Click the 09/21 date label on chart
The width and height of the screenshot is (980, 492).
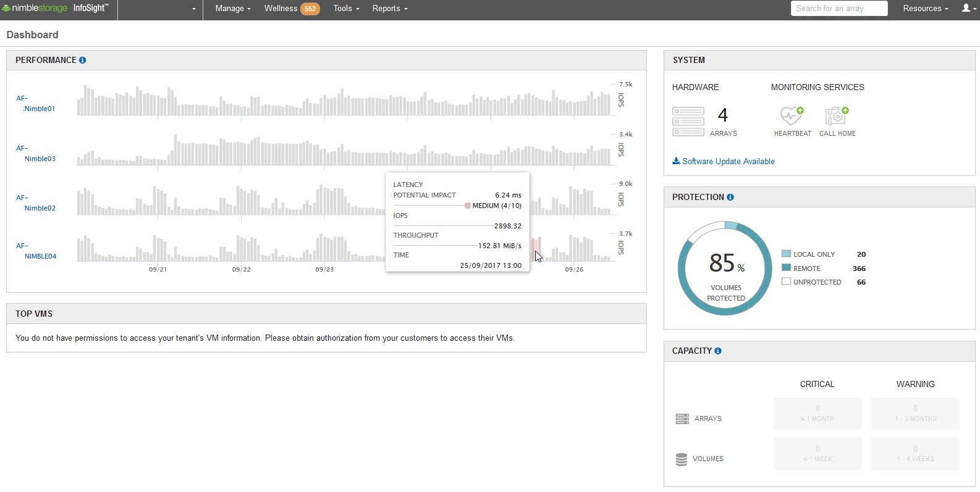click(158, 270)
